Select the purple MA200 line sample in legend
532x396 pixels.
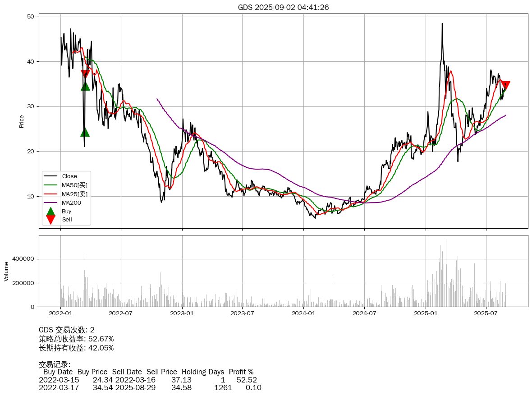[x=51, y=203]
